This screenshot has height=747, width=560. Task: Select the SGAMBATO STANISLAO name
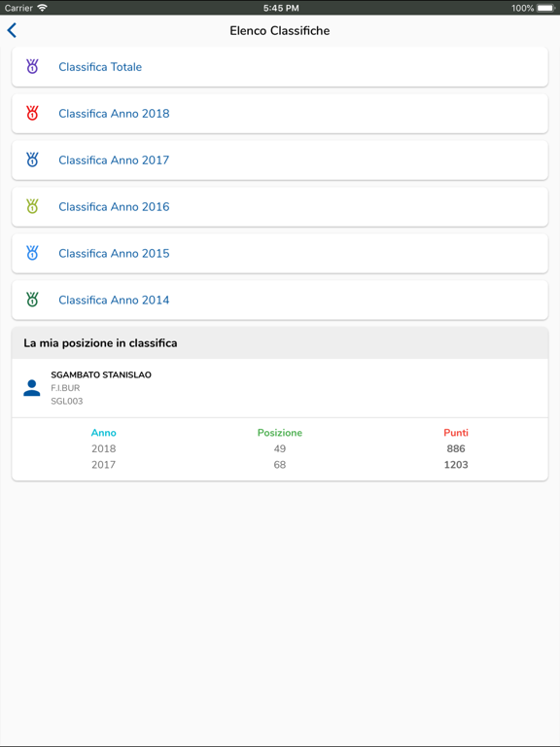pos(101,374)
